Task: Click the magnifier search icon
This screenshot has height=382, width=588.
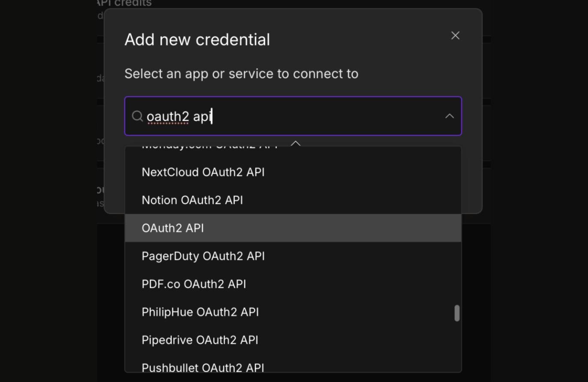Action: (137, 116)
